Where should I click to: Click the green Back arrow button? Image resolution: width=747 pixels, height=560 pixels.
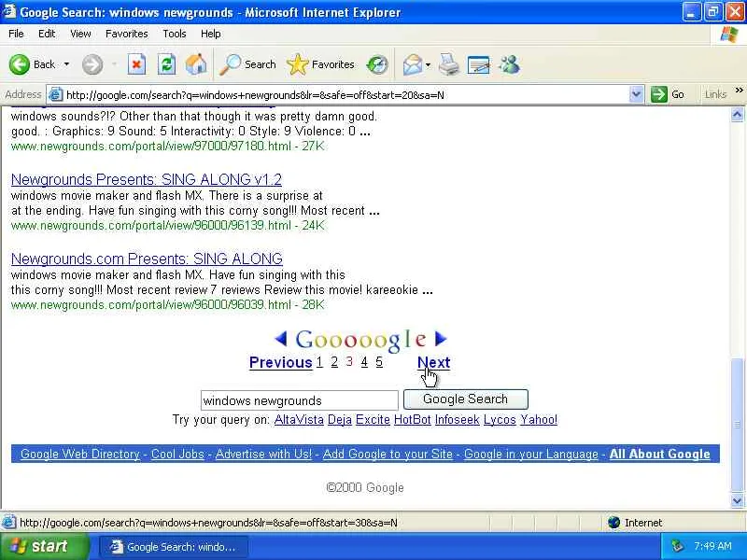click(x=20, y=64)
